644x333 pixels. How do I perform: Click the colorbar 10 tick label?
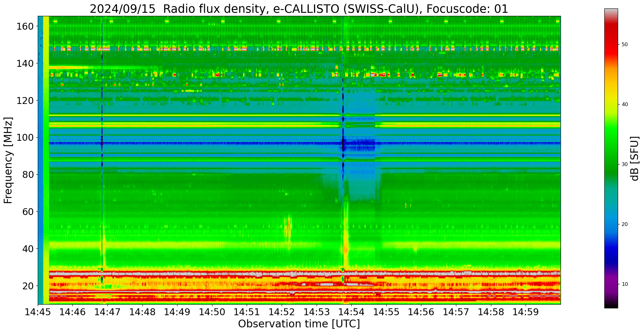pyautogui.click(x=625, y=284)
